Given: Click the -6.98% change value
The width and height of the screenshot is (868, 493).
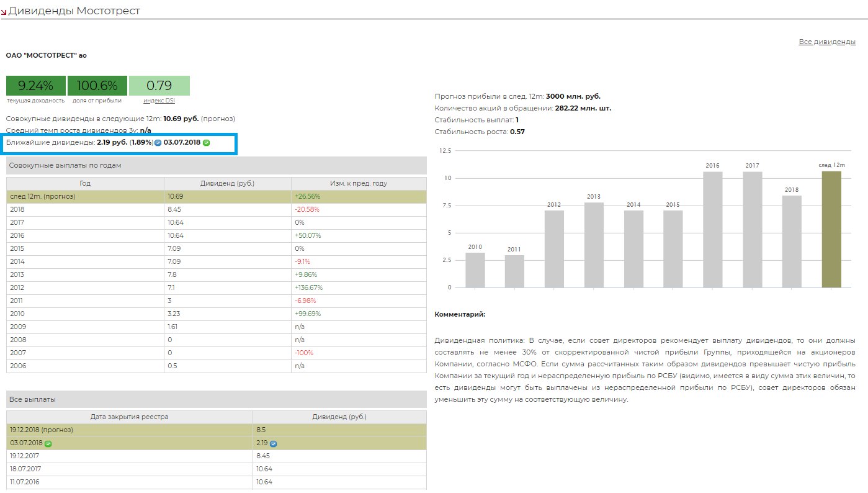Looking at the screenshot, I should point(305,301).
